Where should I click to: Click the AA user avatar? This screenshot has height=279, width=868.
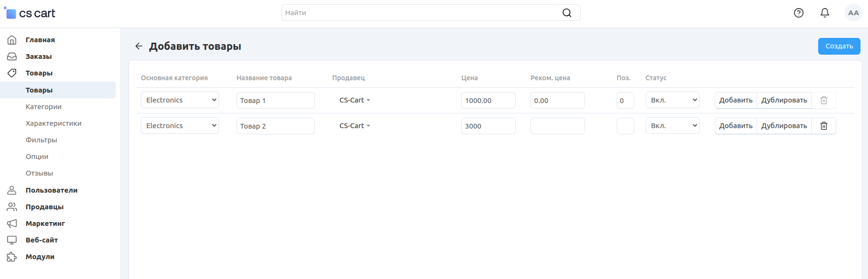[853, 13]
